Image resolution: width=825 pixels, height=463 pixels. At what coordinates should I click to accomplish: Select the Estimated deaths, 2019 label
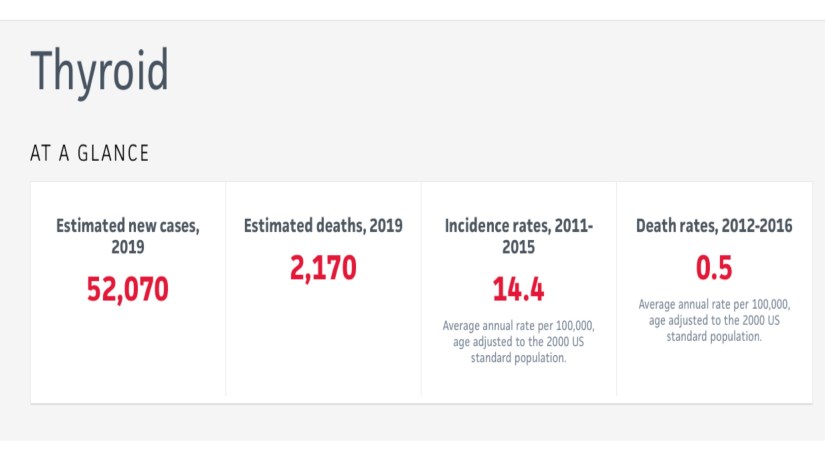point(323,226)
